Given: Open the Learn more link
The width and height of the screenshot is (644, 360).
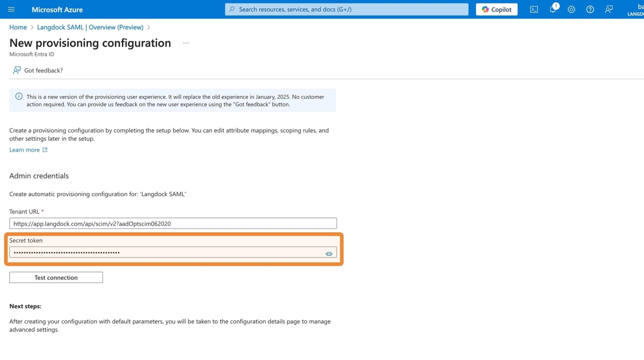Looking at the screenshot, I should [x=24, y=150].
